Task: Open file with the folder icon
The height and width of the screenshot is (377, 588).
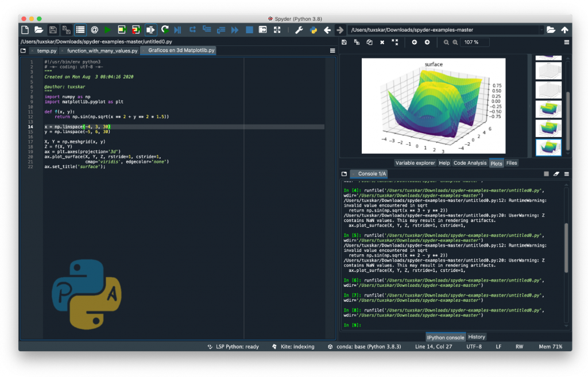Action: 38,30
